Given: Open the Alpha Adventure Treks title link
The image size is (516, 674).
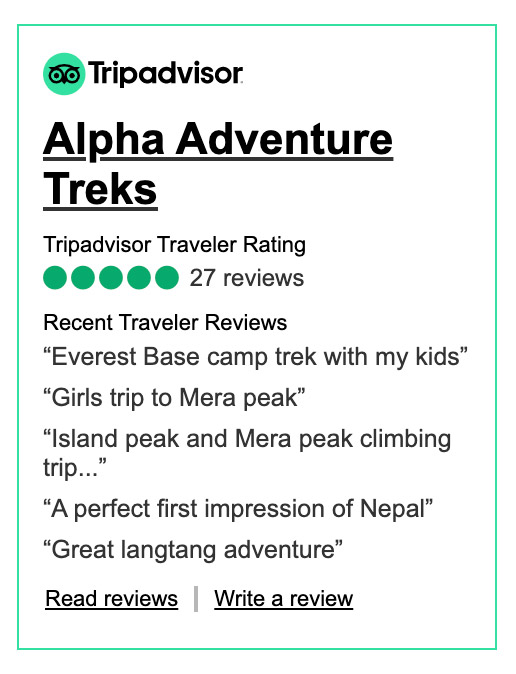Looking at the screenshot, I should pyautogui.click(x=218, y=165).
